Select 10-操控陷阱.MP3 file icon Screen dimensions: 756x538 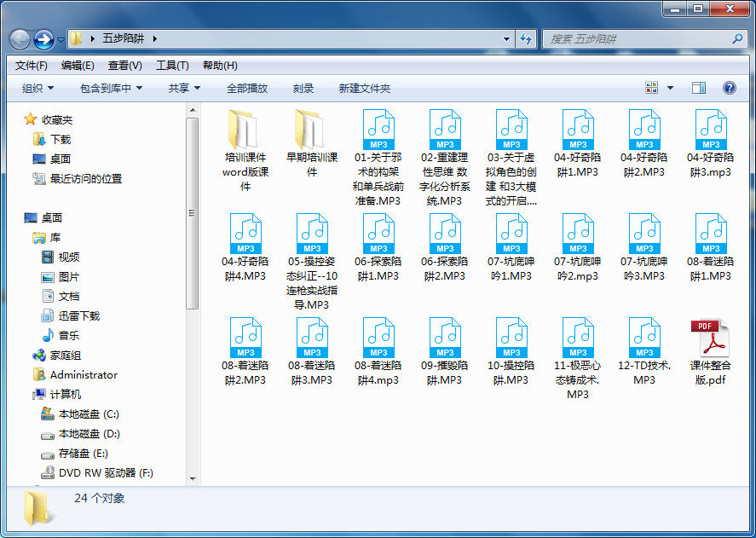[x=511, y=338]
